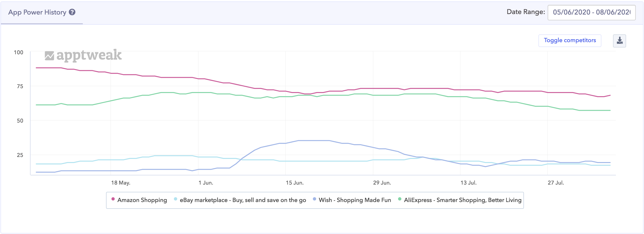The height and width of the screenshot is (234, 644).
Task: Hide the Wish - Shopping Made Fun series
Action: (x=355, y=200)
